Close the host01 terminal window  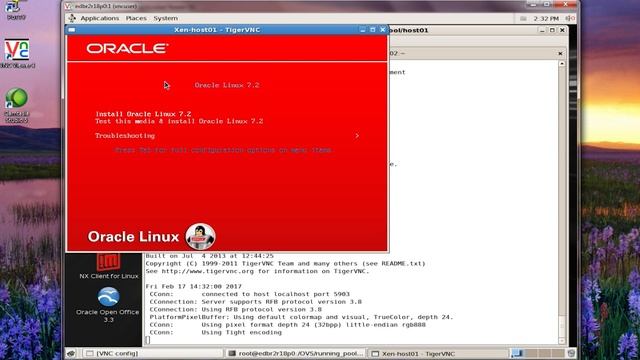coord(562,30)
